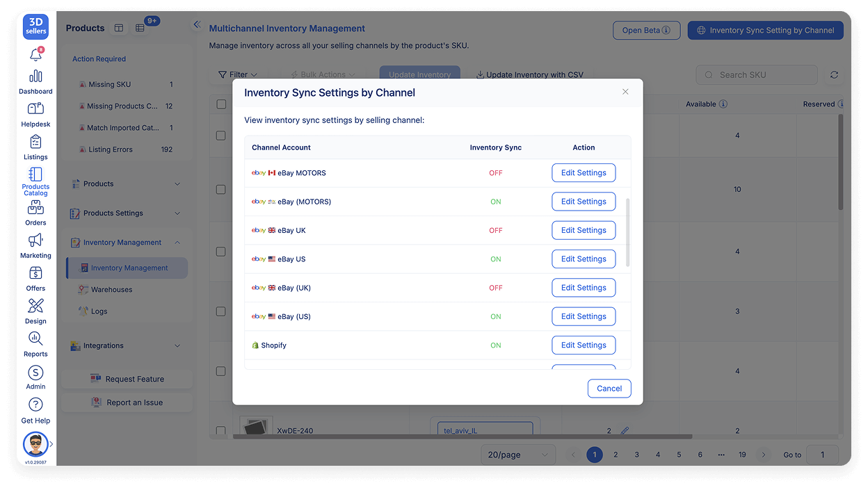Click the table horizontal scrollbar
The width and height of the screenshot is (868, 488).
(x=463, y=437)
